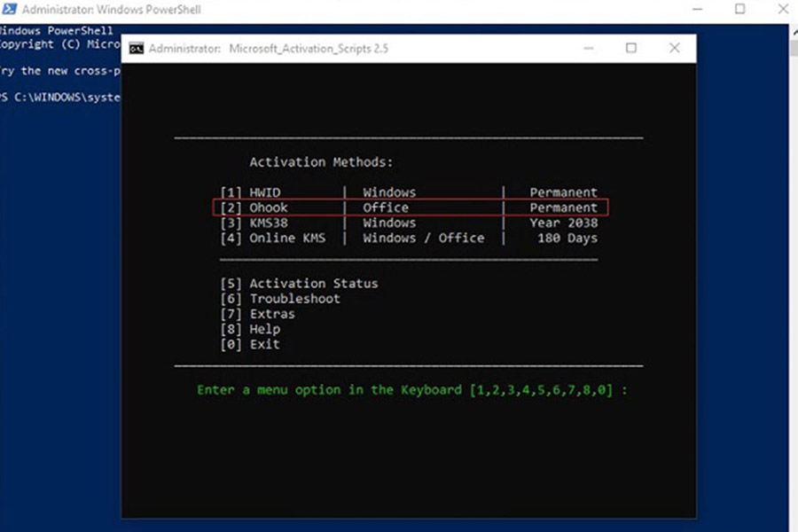Click the 'PS C:\WINDOWS\syste' prompt in PowerShell
This screenshot has height=532, width=798.
point(60,98)
